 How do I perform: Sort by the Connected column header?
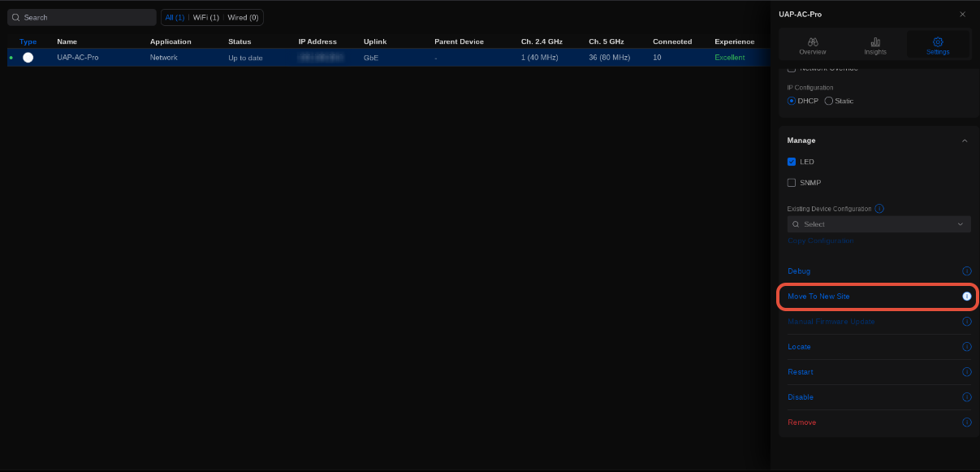(x=672, y=41)
